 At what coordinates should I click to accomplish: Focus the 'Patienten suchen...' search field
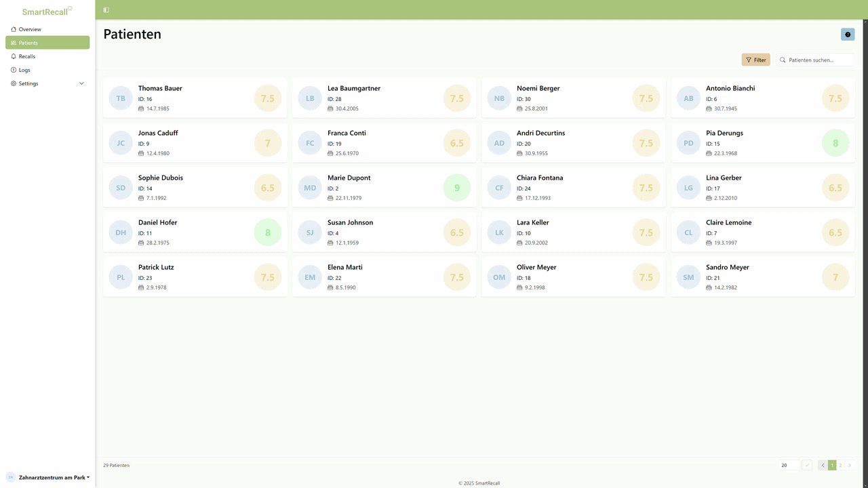[815, 60]
